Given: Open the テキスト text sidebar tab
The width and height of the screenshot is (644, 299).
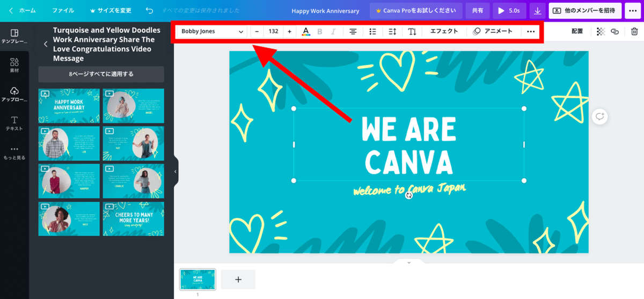Looking at the screenshot, I should pos(14,123).
